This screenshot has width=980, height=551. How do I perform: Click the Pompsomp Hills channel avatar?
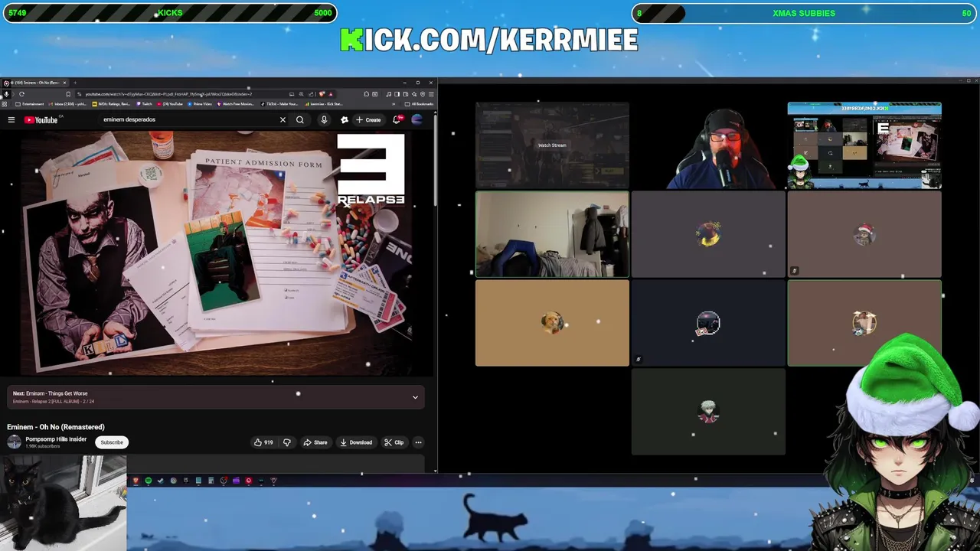14,442
